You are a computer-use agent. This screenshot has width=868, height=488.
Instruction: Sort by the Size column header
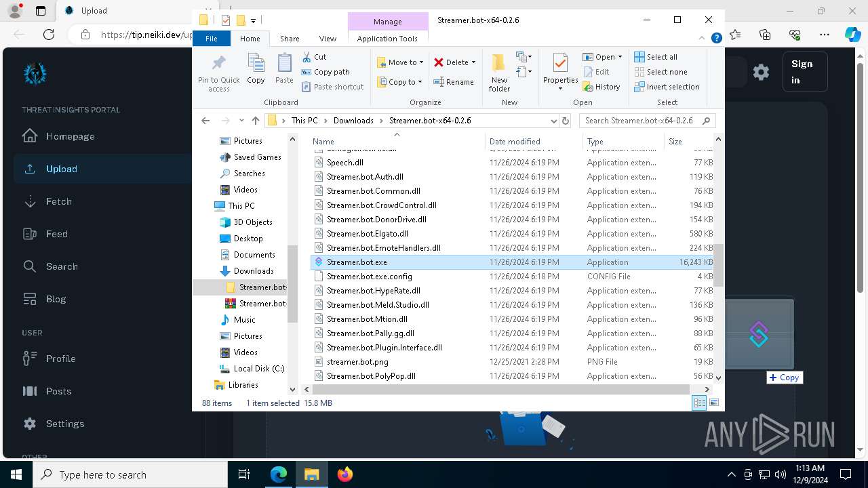(689, 142)
